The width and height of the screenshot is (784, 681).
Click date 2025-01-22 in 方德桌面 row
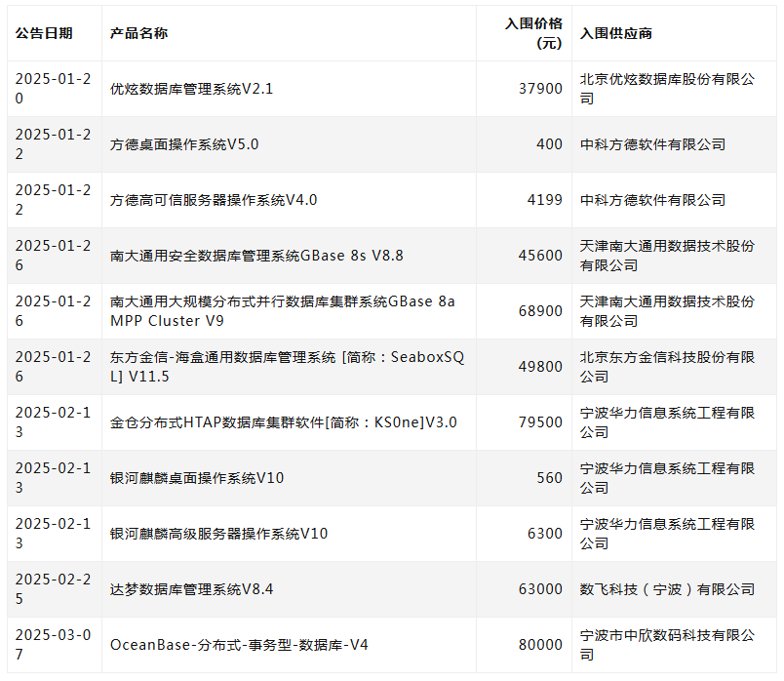[53, 144]
